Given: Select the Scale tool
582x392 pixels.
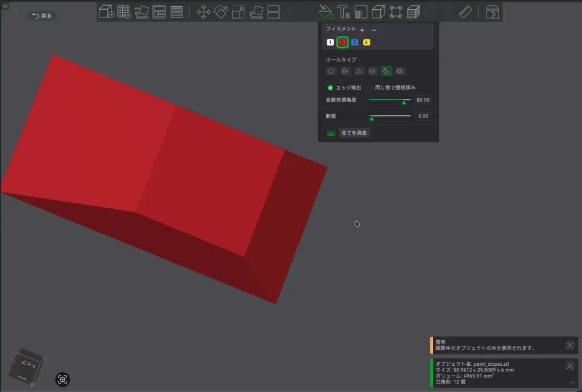Looking at the screenshot, I should pyautogui.click(x=238, y=12).
